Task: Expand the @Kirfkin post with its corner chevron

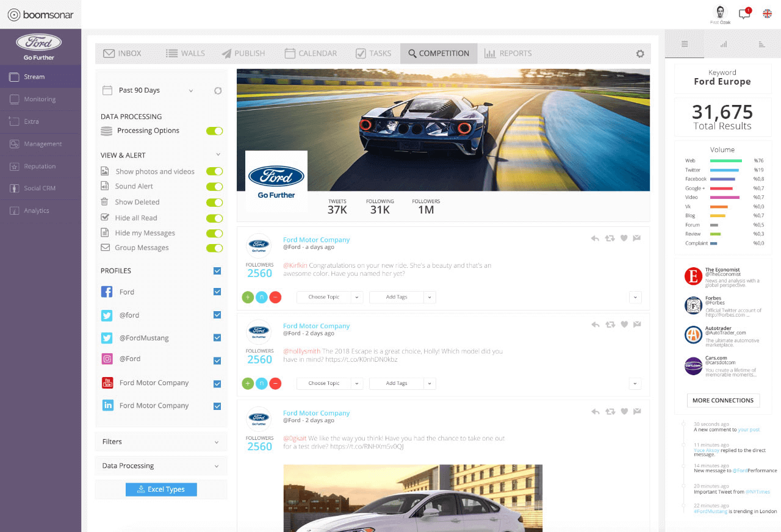Action: coord(635,297)
